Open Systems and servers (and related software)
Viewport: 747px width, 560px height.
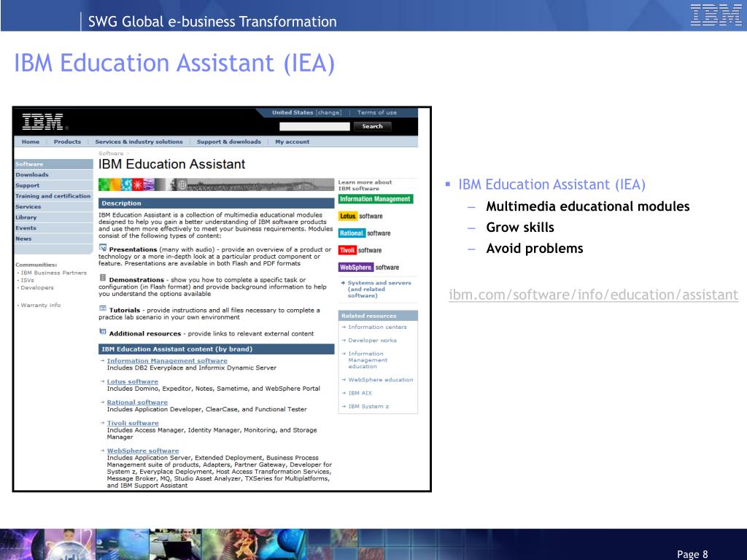coord(379,289)
